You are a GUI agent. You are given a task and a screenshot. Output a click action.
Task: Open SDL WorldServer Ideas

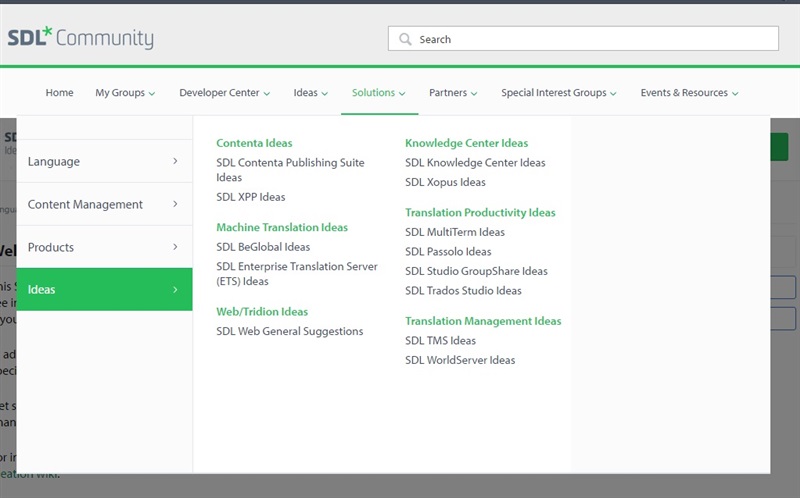460,360
